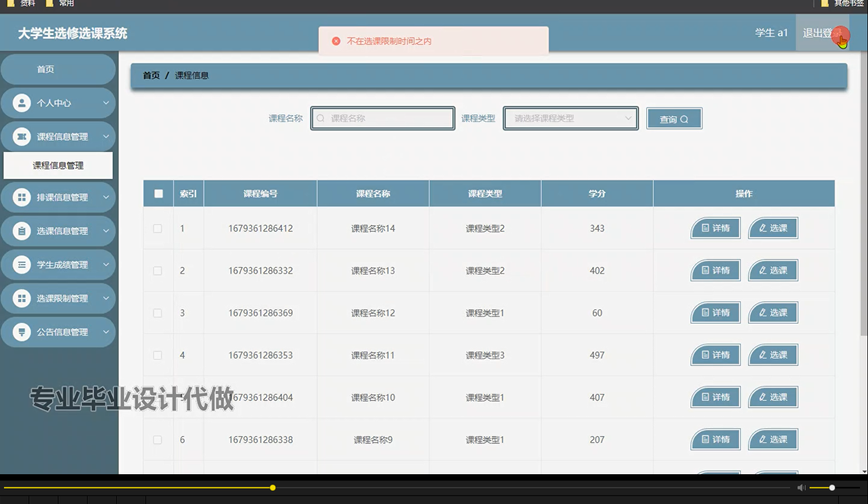Select the 公告信息管理 announcement icon

tap(22, 332)
